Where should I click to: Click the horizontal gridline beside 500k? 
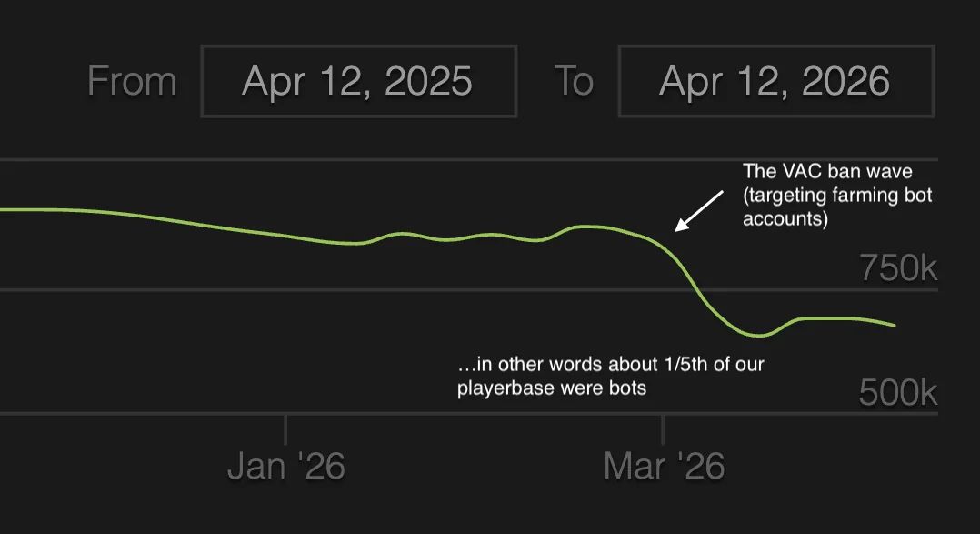(455, 414)
